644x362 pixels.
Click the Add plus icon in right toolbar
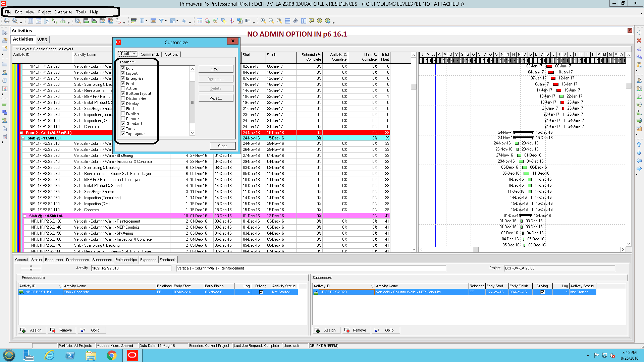pyautogui.click(x=639, y=33)
